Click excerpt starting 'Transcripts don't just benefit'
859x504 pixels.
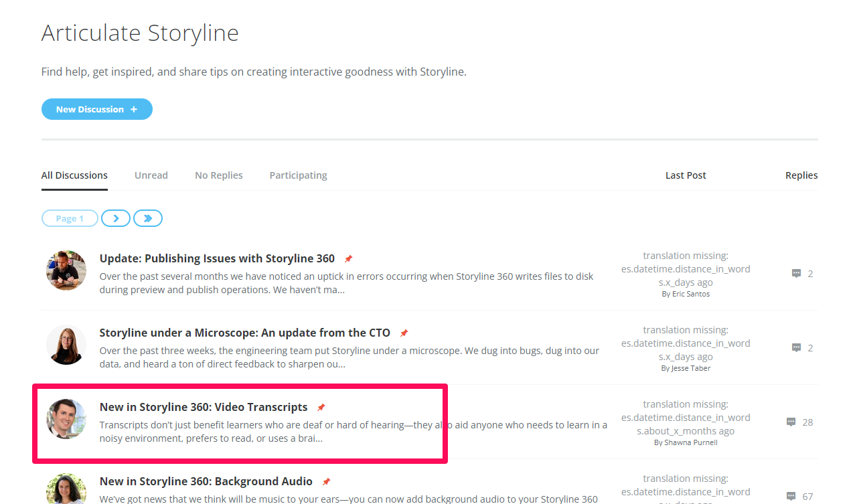pos(354,432)
